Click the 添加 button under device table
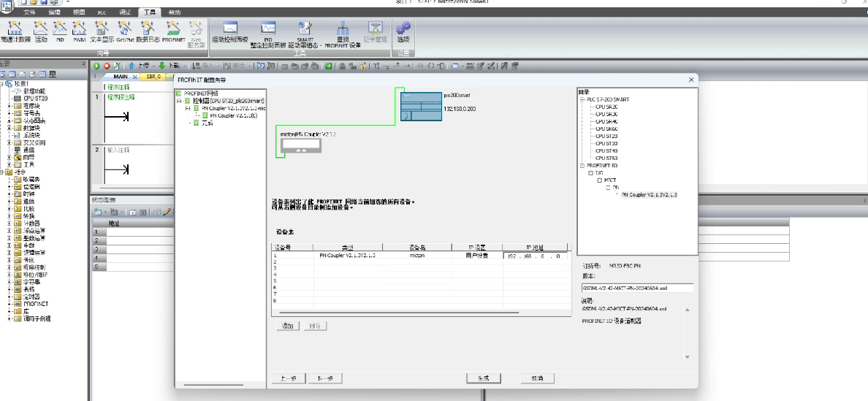The image size is (868, 401). click(x=287, y=326)
